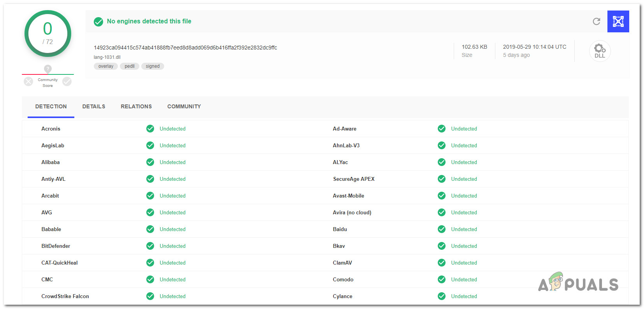Click the reanalyze refresh icon

(596, 21)
